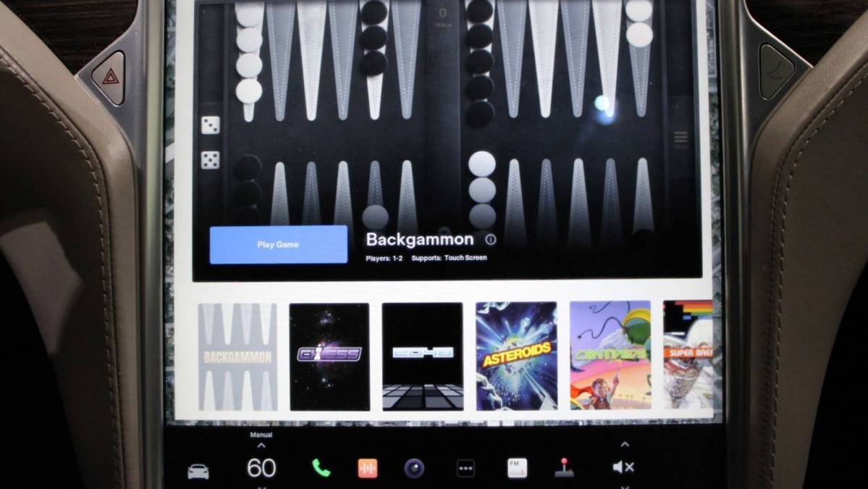Choose the 2048 game thumbnail
Screen dimensions: 868x489
point(422,356)
